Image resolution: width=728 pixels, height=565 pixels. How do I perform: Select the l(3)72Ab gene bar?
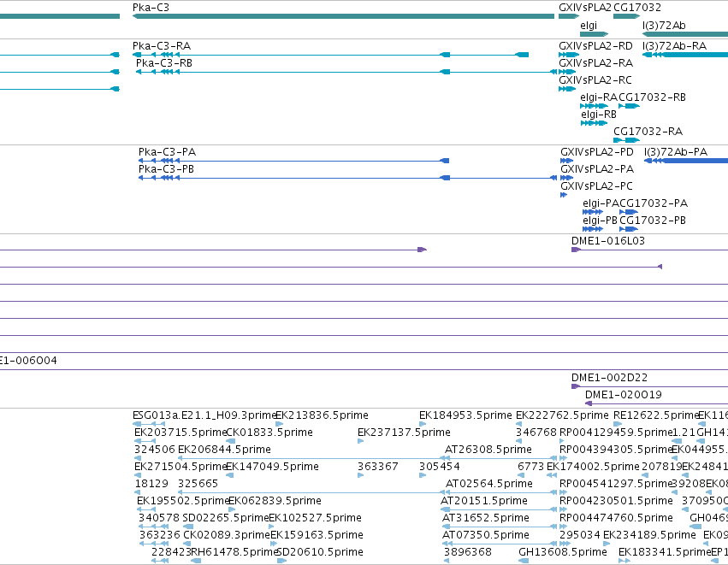[685, 34]
